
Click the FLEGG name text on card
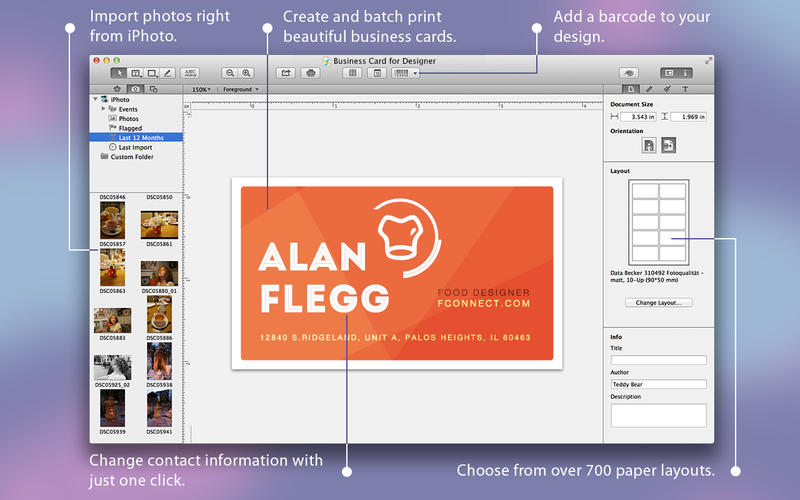click(325, 298)
